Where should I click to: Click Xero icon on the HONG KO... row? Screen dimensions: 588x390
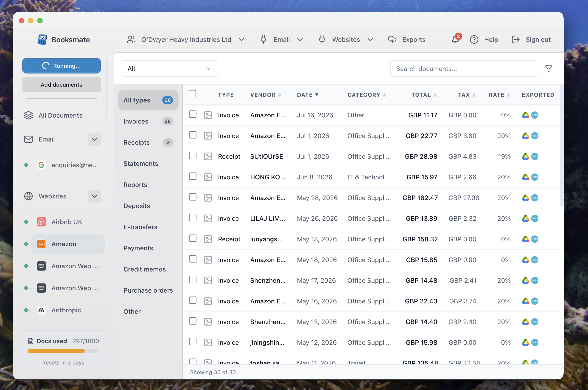pyautogui.click(x=535, y=177)
